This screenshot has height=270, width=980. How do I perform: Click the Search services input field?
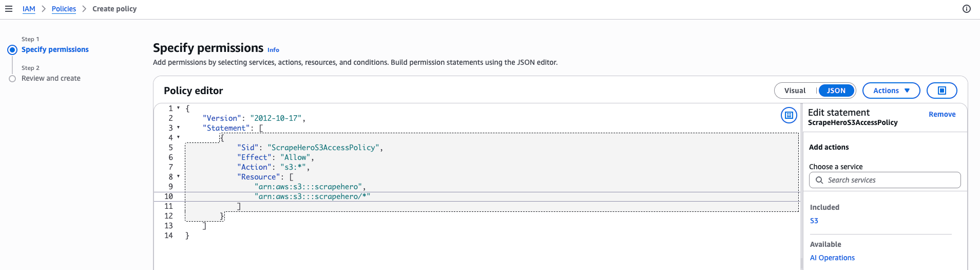pos(885,180)
